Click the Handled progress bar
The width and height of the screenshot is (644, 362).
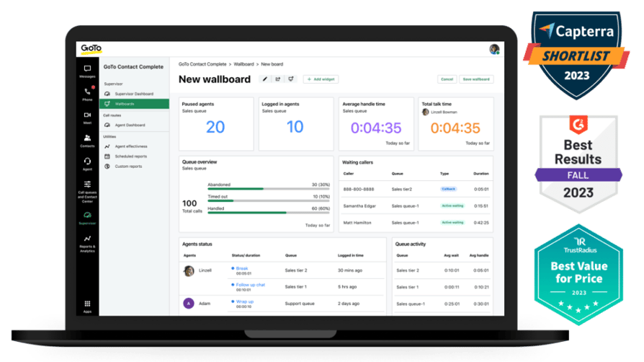point(269,213)
